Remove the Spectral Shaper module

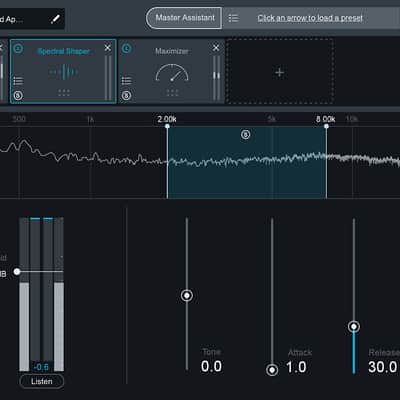click(x=108, y=48)
